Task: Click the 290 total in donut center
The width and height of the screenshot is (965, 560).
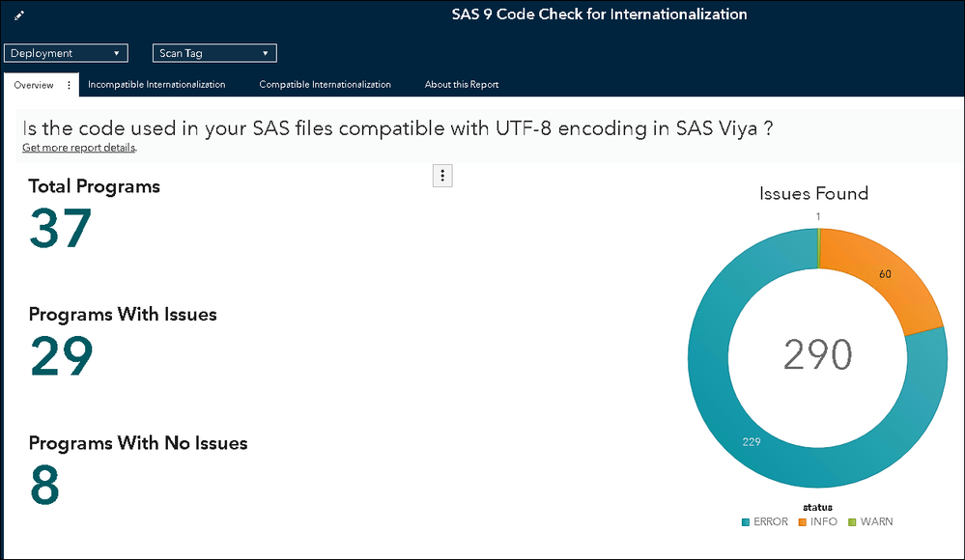Action: 817,355
